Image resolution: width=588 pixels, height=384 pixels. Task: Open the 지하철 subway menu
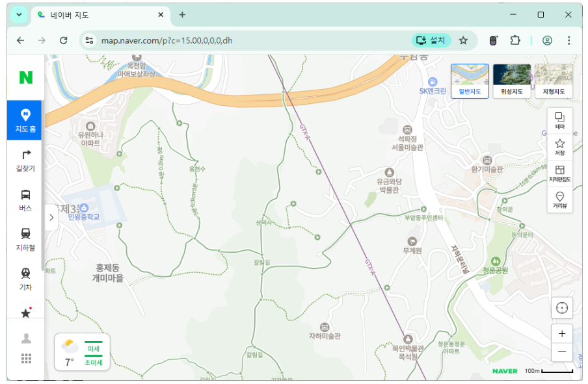pyautogui.click(x=25, y=238)
